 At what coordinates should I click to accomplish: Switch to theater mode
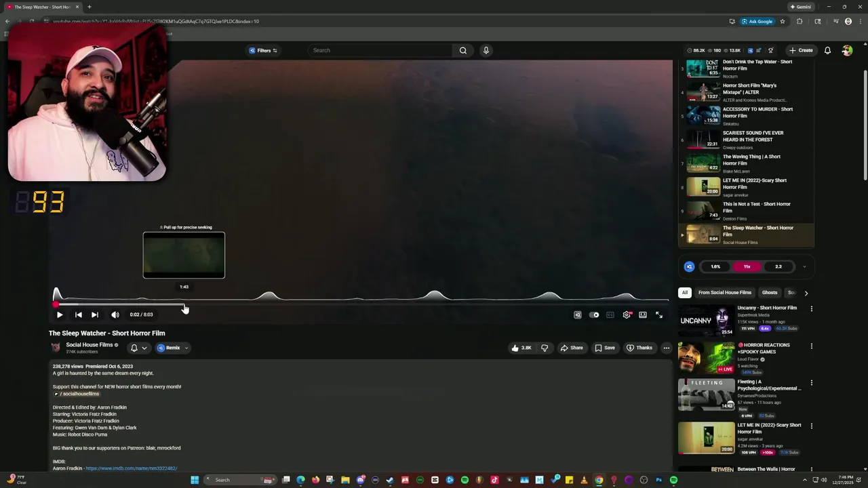(x=643, y=314)
